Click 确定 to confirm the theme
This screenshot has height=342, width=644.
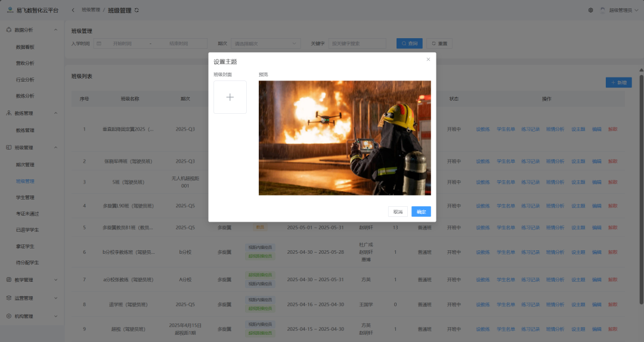coord(421,212)
